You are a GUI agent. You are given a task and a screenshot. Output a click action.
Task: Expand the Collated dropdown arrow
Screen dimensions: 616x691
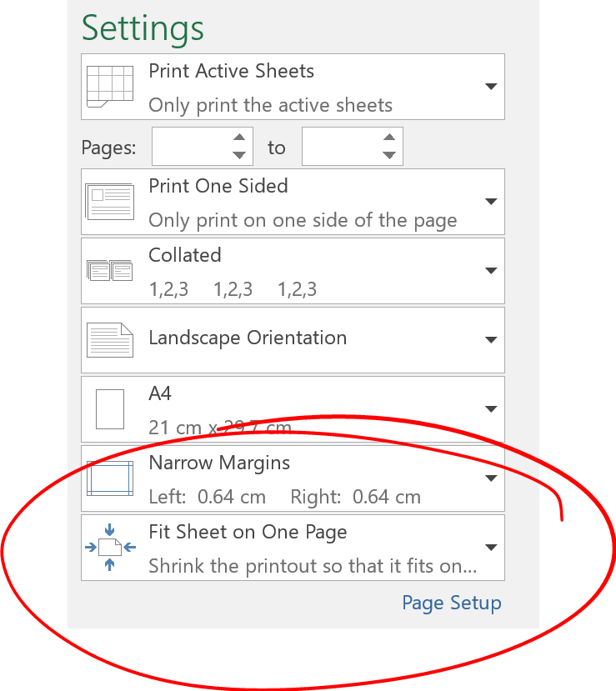click(491, 271)
